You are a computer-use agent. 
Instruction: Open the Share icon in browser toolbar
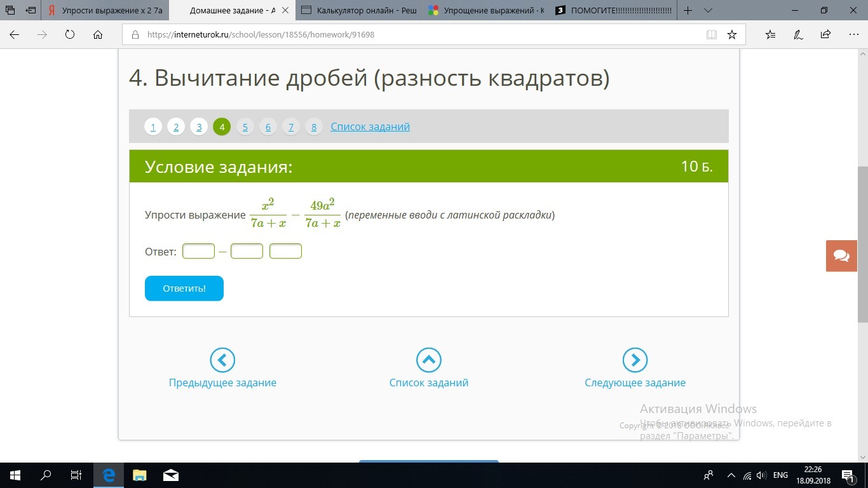click(x=825, y=35)
